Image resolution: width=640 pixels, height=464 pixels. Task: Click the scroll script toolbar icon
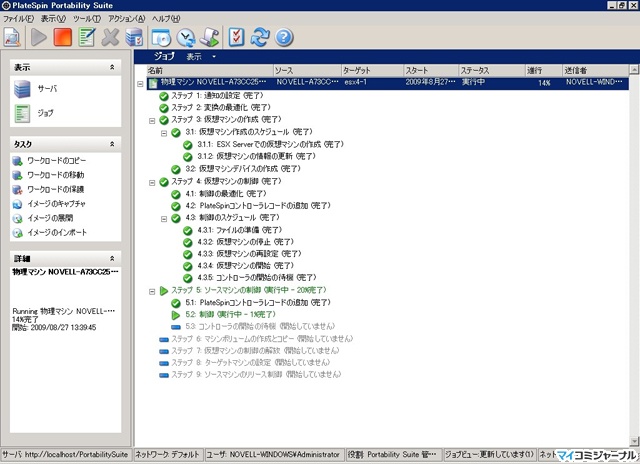click(210, 37)
